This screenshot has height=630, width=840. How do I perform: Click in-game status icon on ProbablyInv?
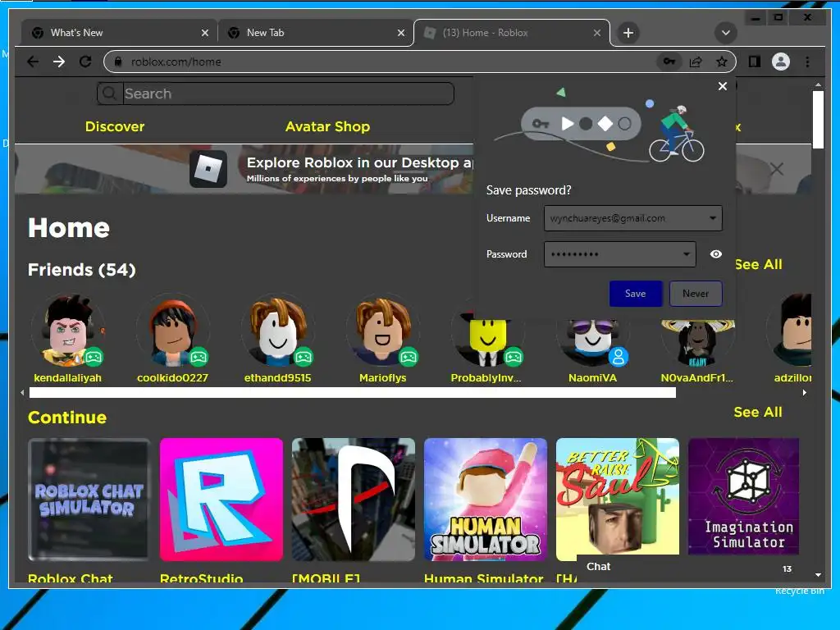click(x=514, y=357)
